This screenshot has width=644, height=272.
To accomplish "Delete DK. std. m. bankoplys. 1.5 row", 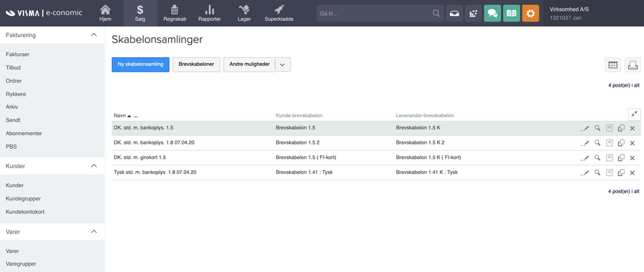I will click(x=633, y=129).
